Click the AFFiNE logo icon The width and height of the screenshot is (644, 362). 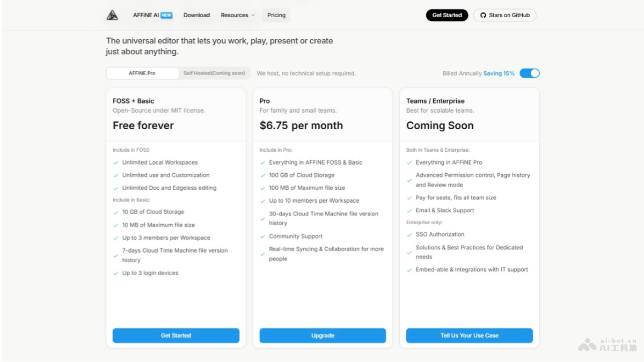(x=112, y=16)
